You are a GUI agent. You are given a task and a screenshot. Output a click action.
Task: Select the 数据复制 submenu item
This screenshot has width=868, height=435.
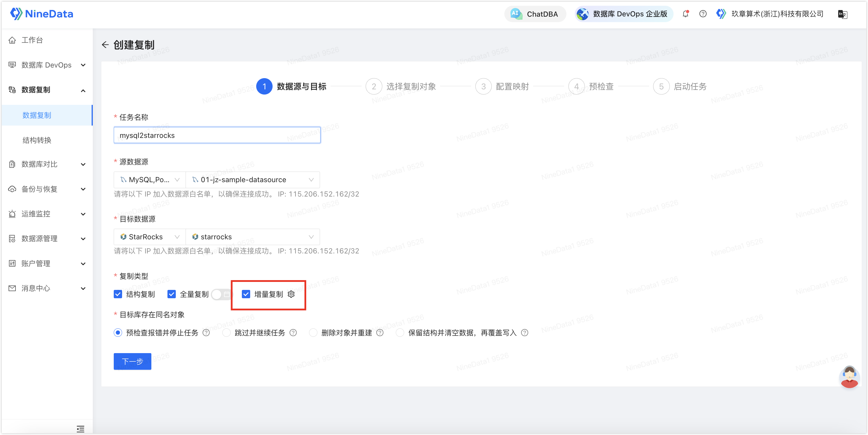tap(47, 115)
